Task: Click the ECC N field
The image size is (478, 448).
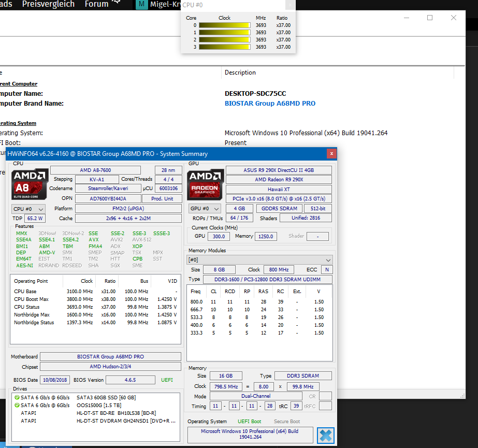Action: pyautogui.click(x=327, y=270)
